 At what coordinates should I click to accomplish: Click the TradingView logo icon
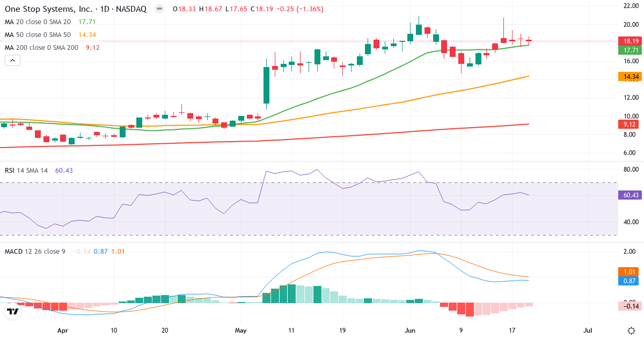[x=13, y=311]
